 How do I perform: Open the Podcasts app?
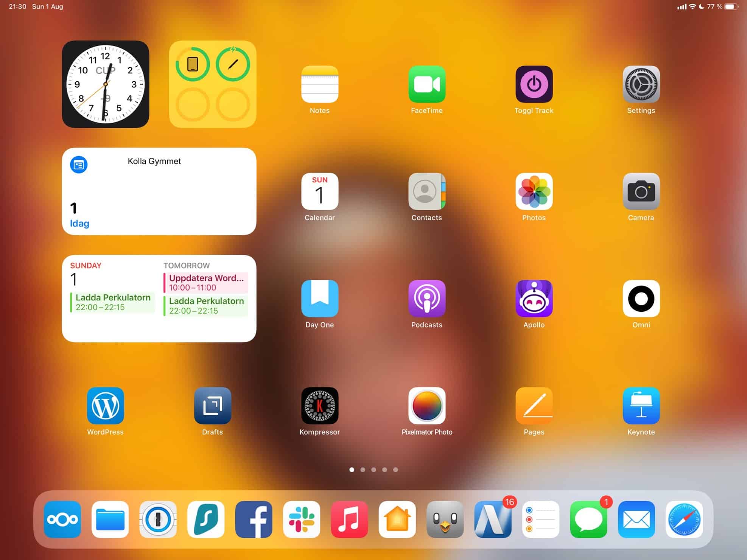427,299
